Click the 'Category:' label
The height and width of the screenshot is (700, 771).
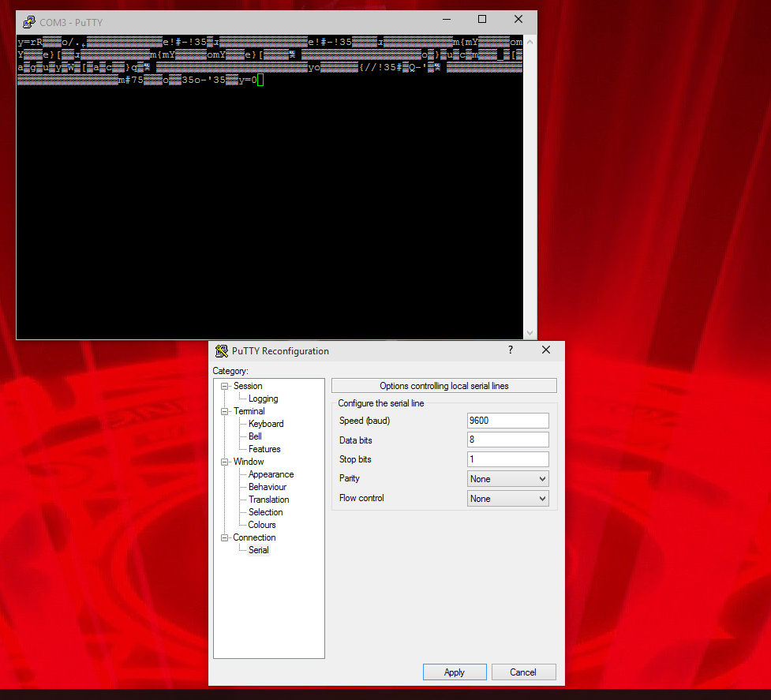click(x=230, y=371)
